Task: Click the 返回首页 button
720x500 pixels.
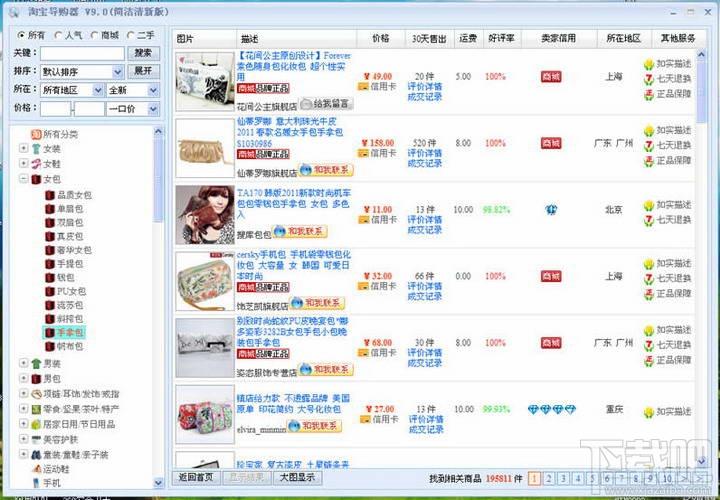Action: (196, 477)
